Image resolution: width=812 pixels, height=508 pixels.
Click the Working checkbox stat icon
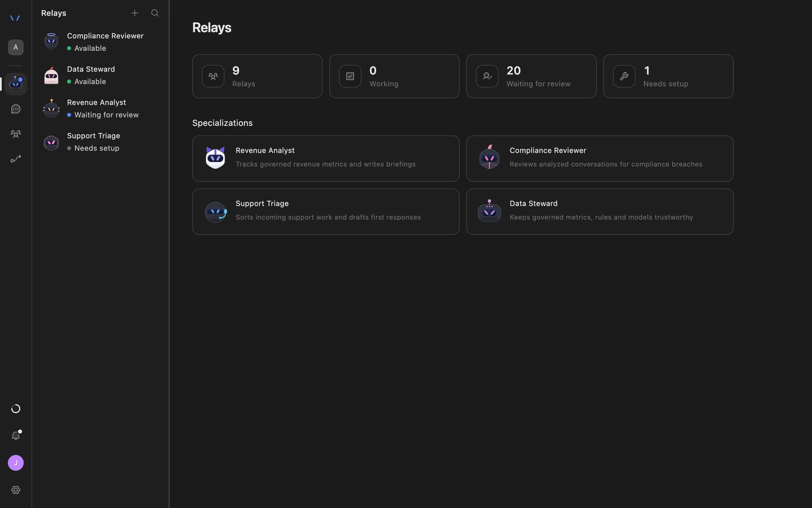(x=350, y=76)
